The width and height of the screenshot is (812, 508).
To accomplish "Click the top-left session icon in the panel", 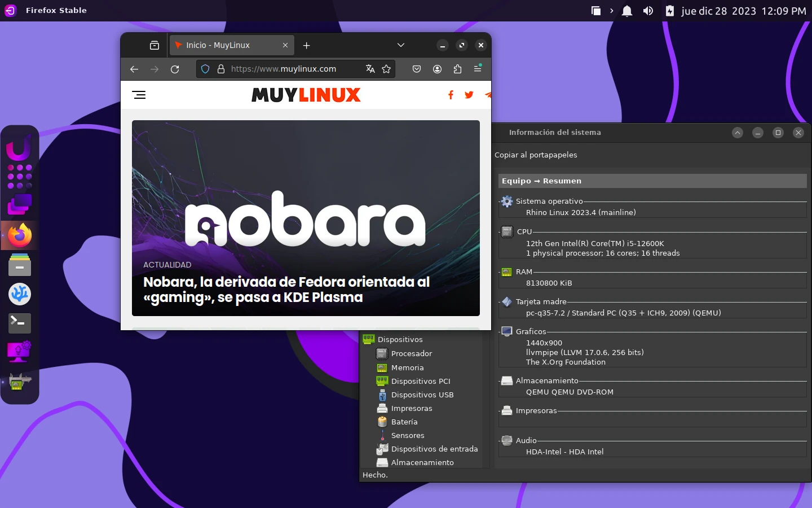I will point(11,10).
